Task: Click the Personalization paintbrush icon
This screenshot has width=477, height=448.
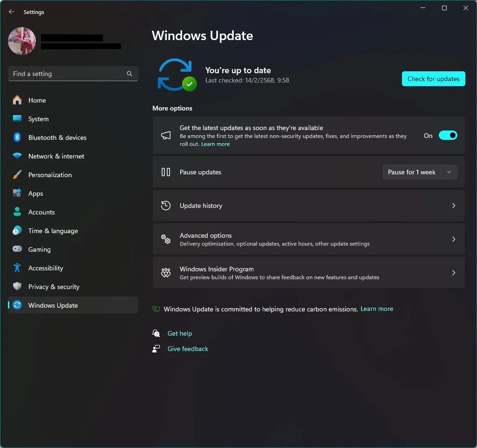Action: (17, 175)
